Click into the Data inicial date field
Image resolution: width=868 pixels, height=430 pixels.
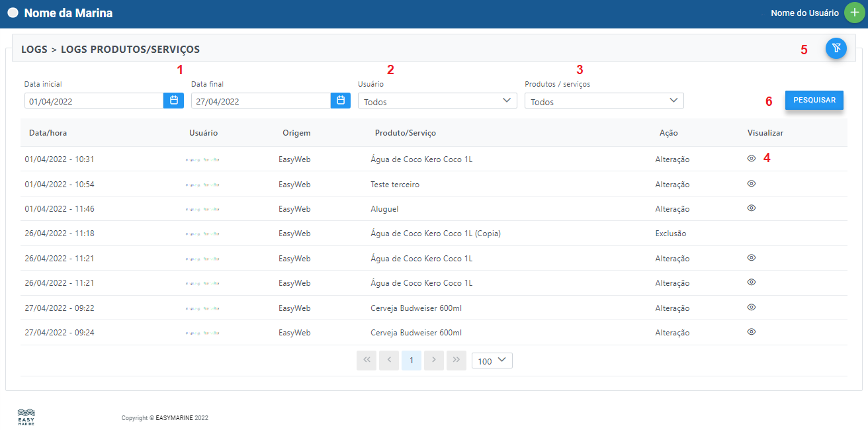(x=94, y=101)
